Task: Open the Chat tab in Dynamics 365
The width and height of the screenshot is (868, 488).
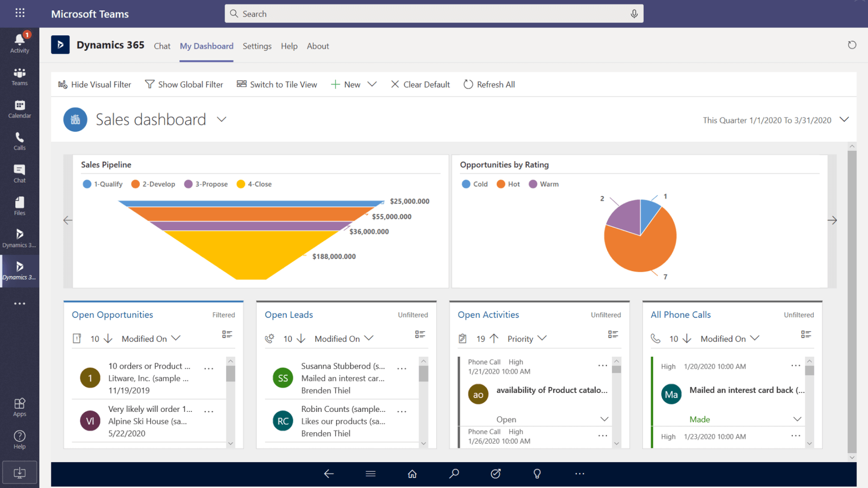Action: (x=162, y=46)
